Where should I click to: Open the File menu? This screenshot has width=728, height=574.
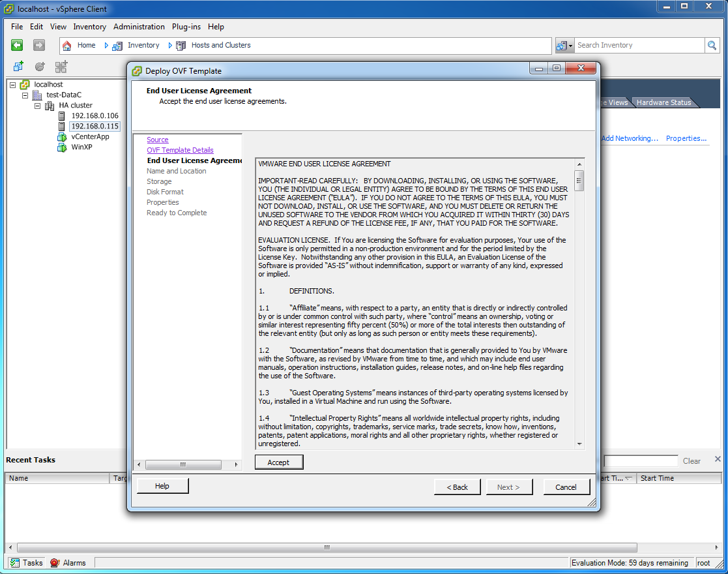point(17,27)
